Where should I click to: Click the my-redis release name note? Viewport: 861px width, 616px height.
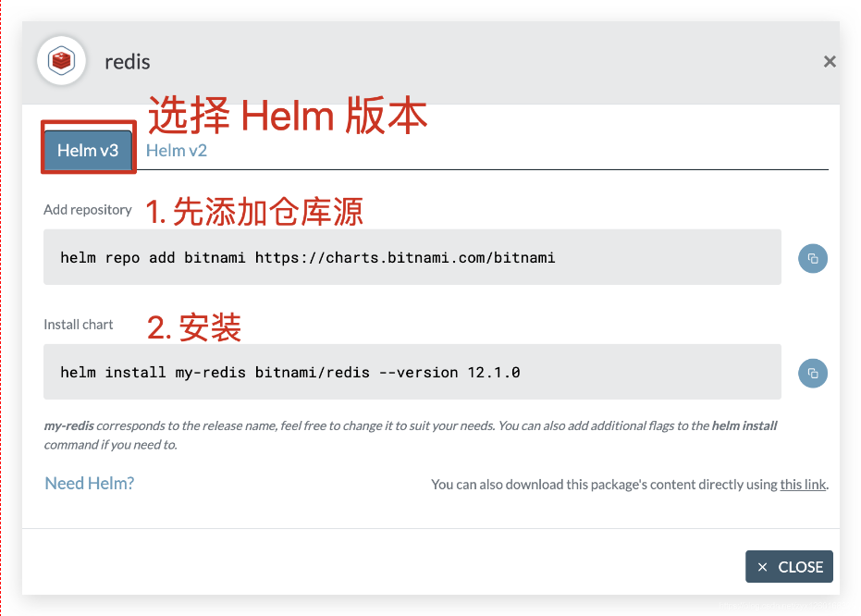coord(411,435)
